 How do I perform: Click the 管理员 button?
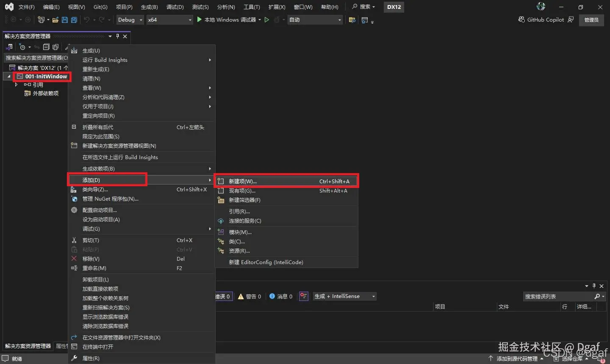(591, 20)
